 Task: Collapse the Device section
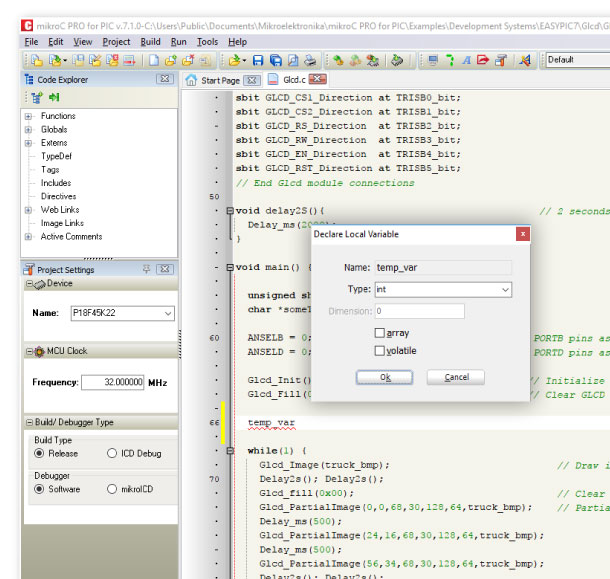(x=29, y=284)
